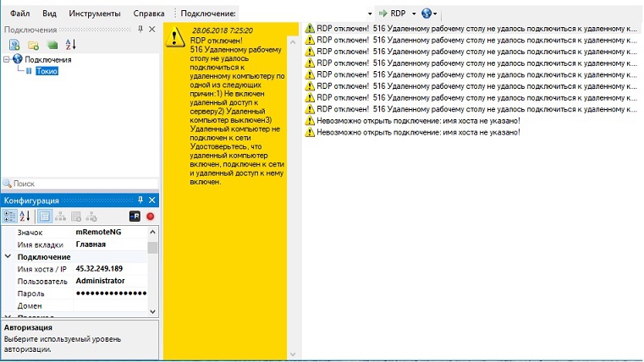The width and height of the screenshot is (644, 362).
Task: Click the Inheritance icon in Конфигурация toolbar
Action: pyautogui.click(x=60, y=216)
